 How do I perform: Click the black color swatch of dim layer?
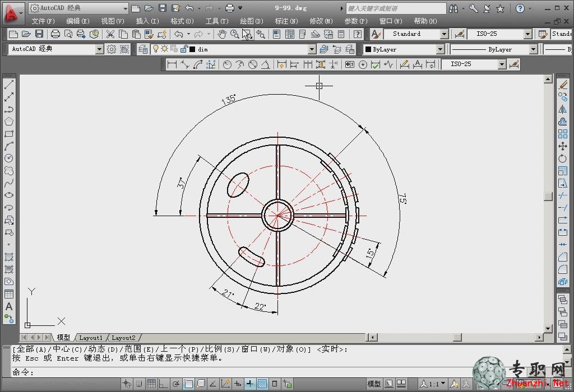[192, 49]
